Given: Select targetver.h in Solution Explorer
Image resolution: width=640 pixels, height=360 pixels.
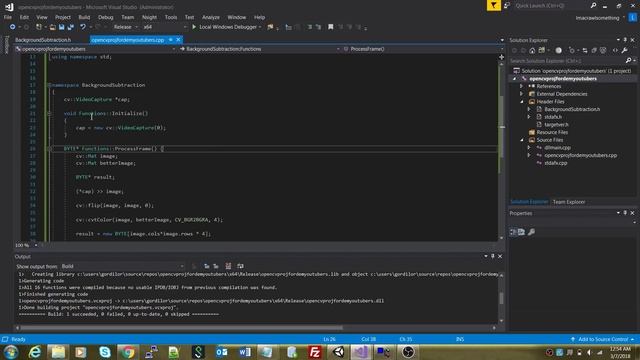Looking at the screenshot, I should point(556,125).
